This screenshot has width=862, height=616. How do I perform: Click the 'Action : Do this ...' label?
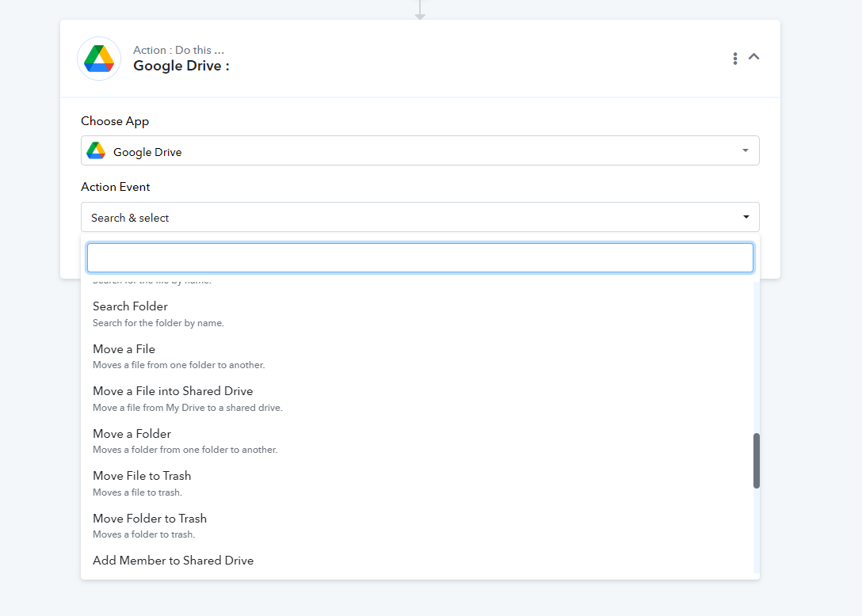pyautogui.click(x=179, y=50)
